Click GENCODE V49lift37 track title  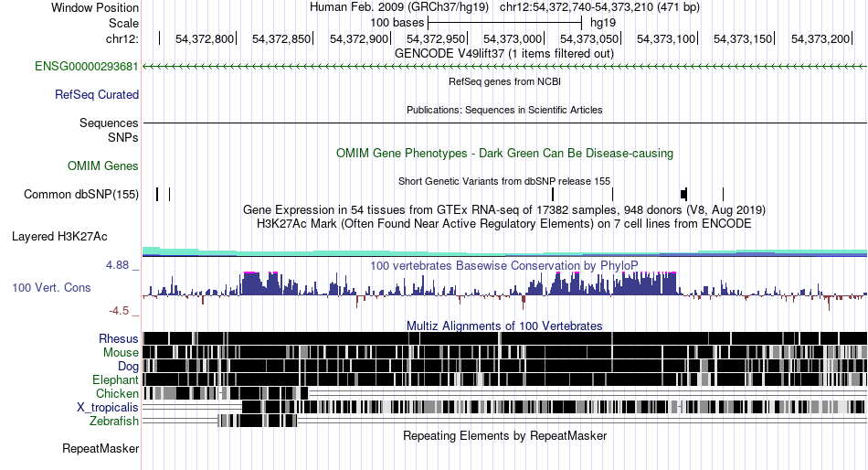coord(504,54)
